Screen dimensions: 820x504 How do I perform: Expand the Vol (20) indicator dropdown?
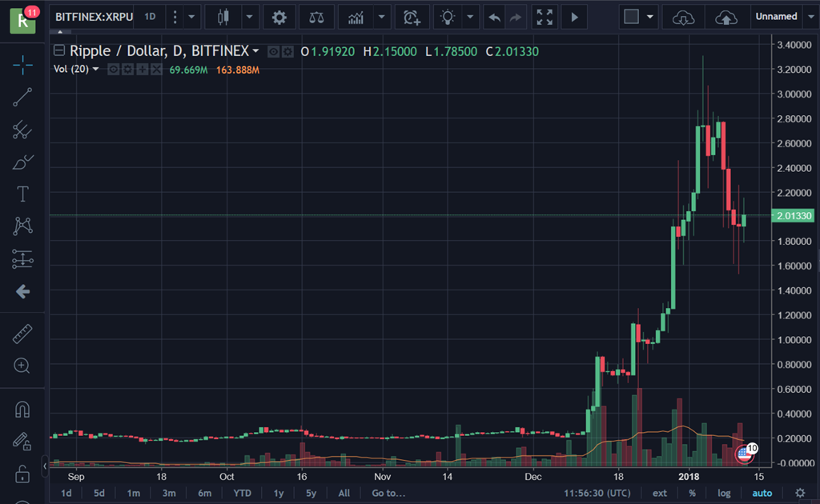point(95,70)
